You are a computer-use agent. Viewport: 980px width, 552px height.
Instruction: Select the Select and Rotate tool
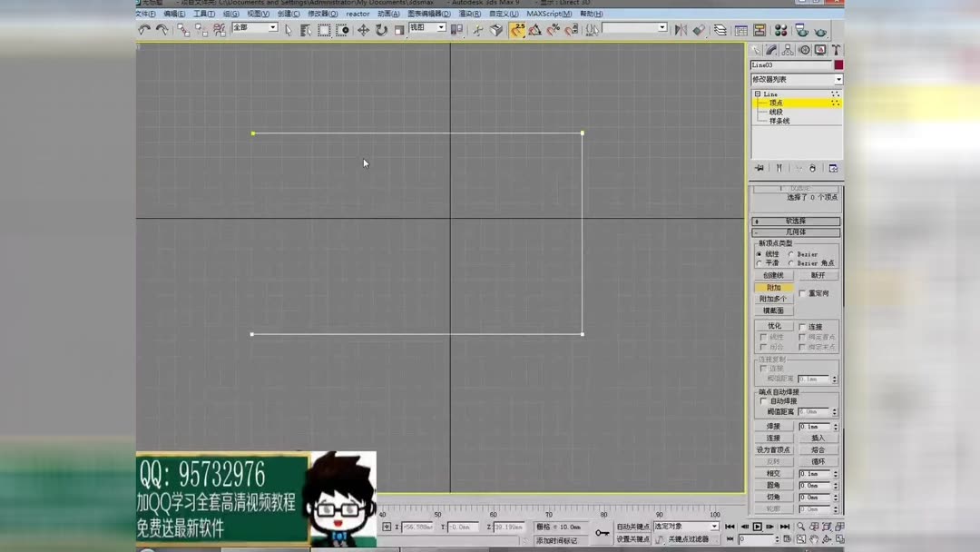pyautogui.click(x=380, y=30)
